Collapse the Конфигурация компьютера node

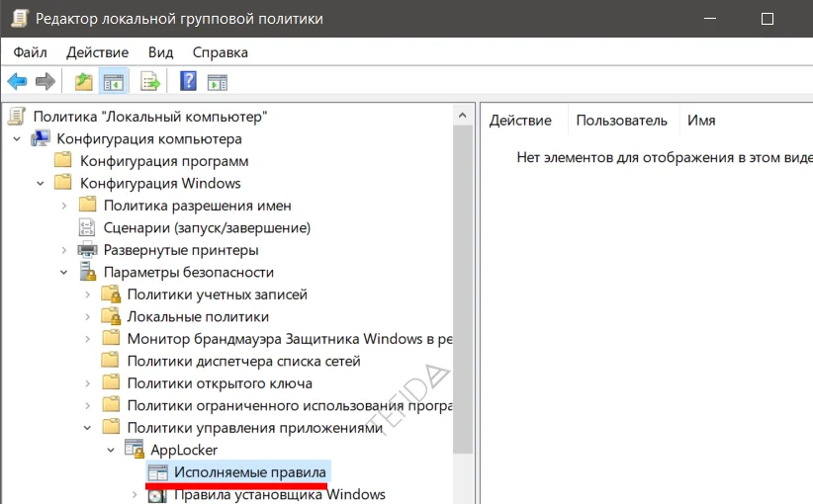[17, 138]
